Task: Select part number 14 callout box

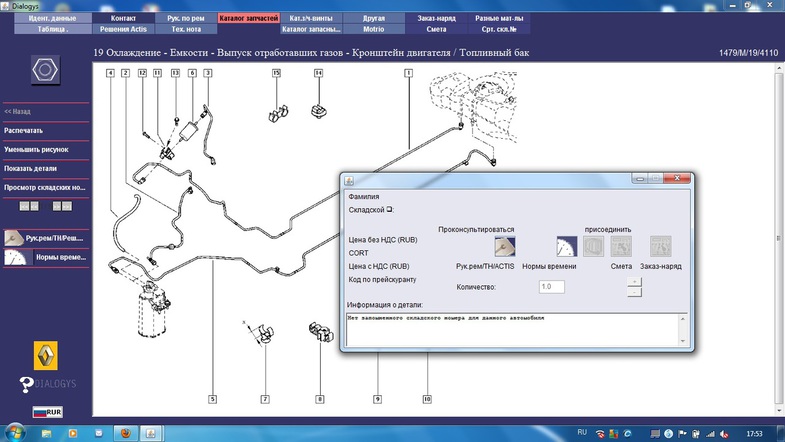Action: 318,73
